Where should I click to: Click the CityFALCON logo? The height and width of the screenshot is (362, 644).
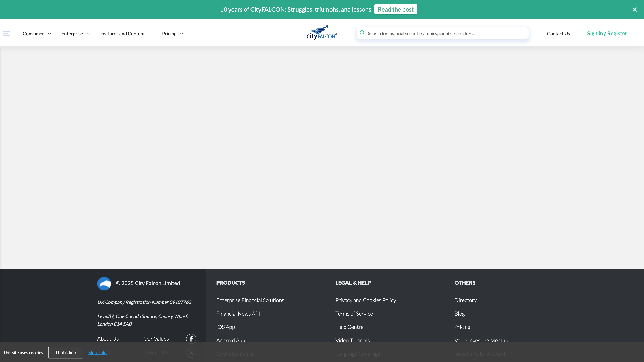[322, 32]
